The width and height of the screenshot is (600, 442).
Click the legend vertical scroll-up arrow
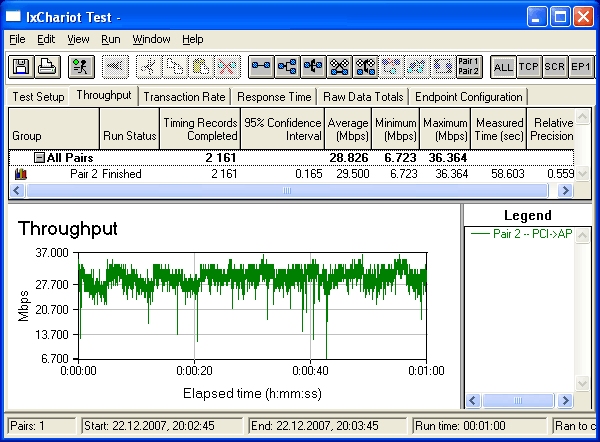[x=582, y=235]
